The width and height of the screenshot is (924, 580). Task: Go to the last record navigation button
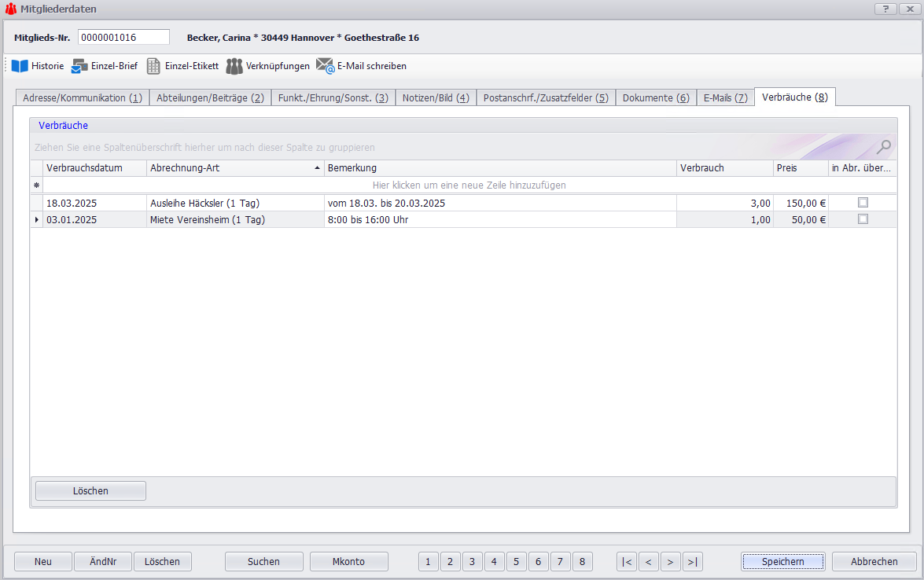(692, 561)
